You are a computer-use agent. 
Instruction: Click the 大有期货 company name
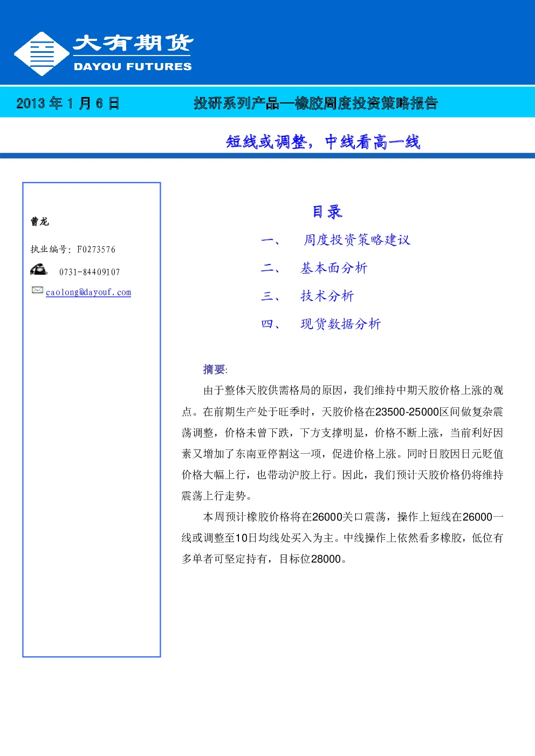click(133, 43)
